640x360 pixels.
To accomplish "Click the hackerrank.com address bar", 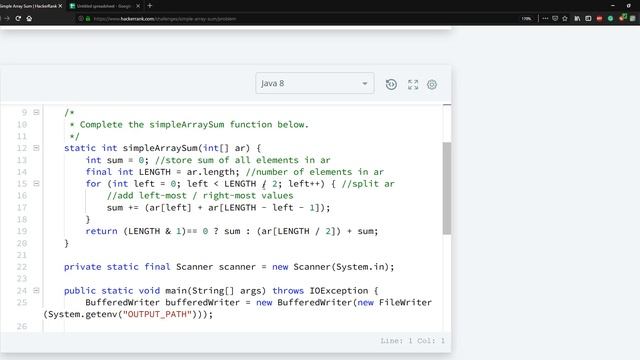I will pyautogui.click(x=286, y=19).
